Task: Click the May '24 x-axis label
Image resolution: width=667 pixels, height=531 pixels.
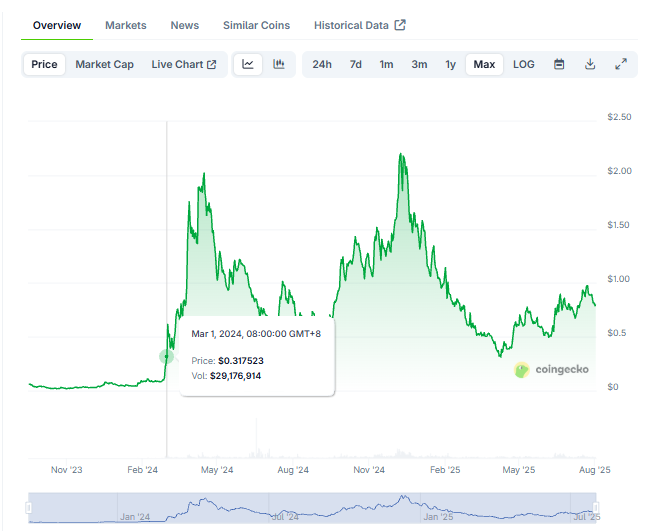Action: pyautogui.click(x=217, y=470)
